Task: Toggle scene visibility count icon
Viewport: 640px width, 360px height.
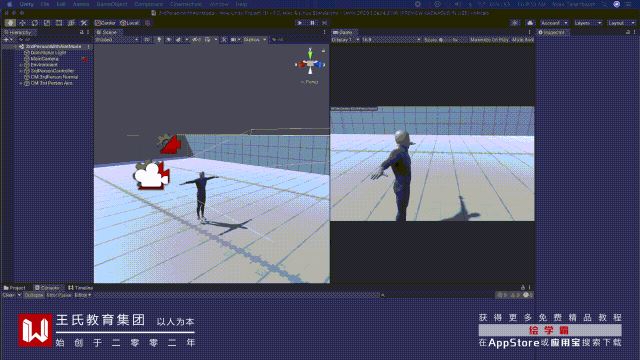Action: click(196, 40)
